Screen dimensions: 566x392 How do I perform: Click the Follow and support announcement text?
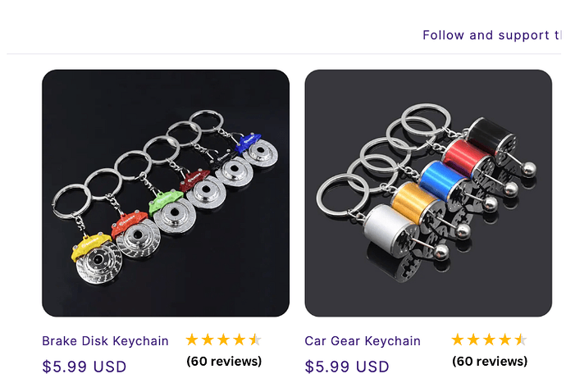[491, 35]
